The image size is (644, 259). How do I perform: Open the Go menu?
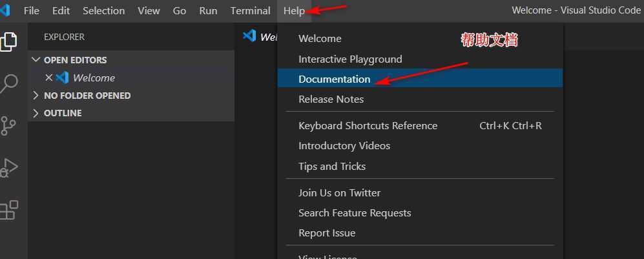[x=180, y=11]
